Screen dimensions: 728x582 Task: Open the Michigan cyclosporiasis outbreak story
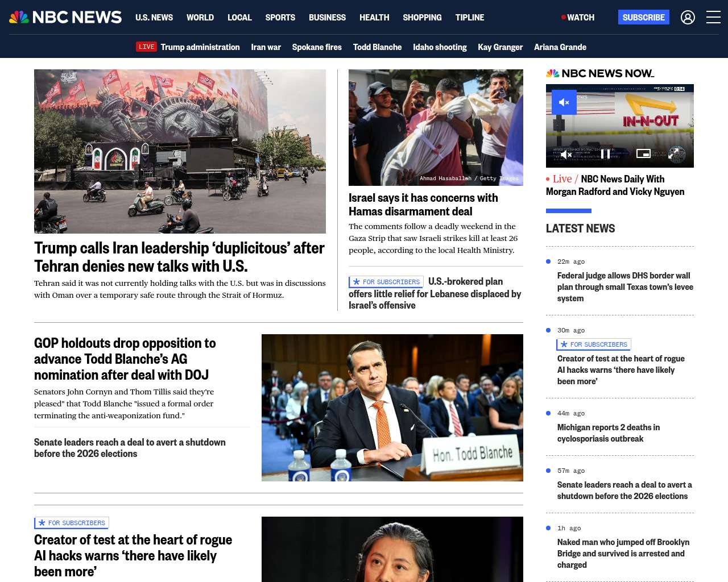609,433
